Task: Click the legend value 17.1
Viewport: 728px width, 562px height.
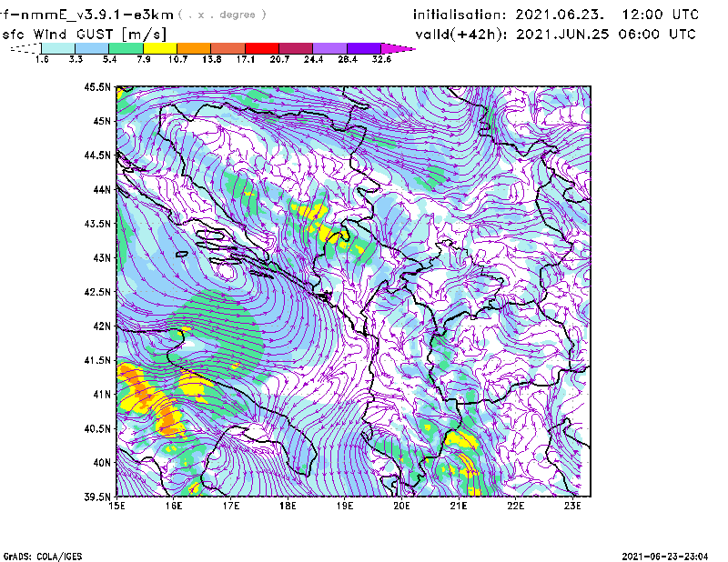Action: [246, 59]
